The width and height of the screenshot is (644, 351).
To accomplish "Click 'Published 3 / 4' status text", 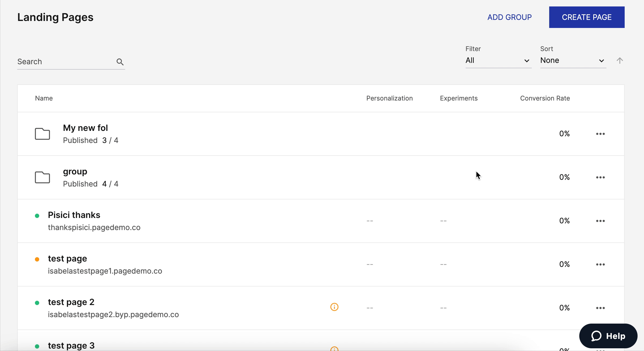I will click(x=91, y=141).
